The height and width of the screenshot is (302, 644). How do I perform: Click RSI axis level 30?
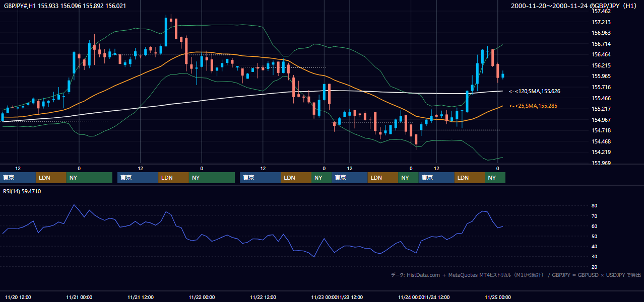tap(595, 257)
